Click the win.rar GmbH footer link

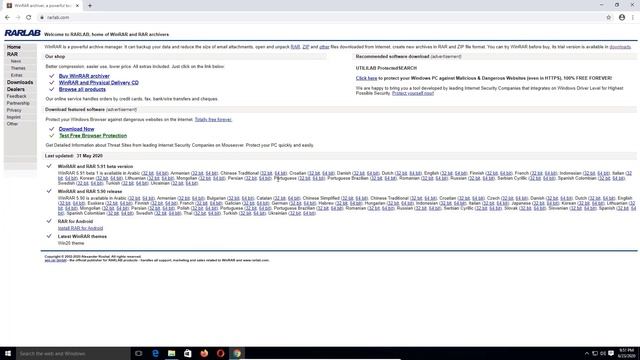(56, 260)
